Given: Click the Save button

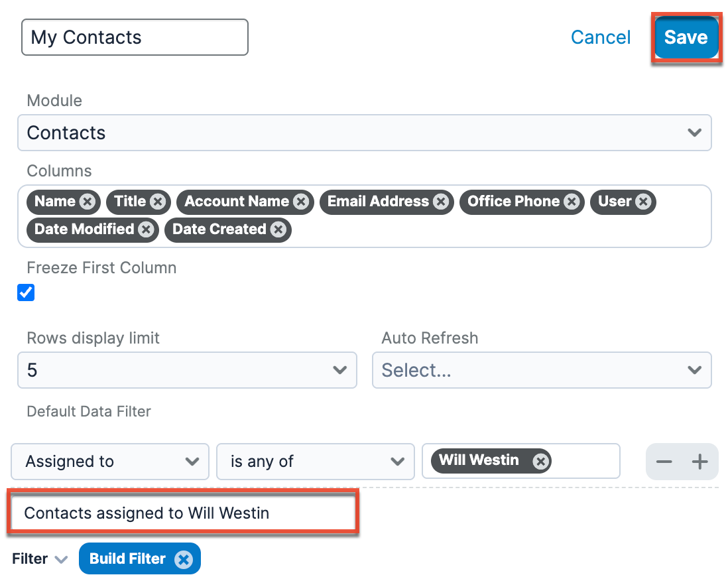Looking at the screenshot, I should click(x=686, y=37).
